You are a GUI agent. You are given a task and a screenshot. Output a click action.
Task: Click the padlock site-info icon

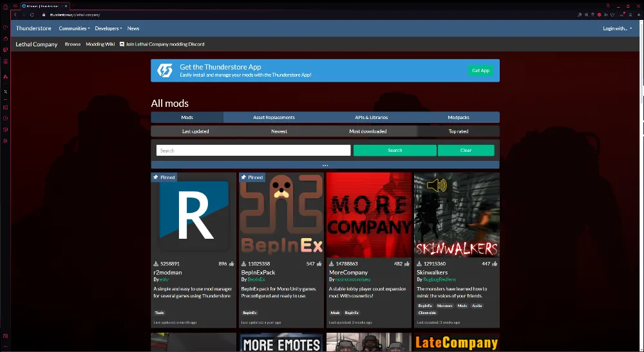44,15
